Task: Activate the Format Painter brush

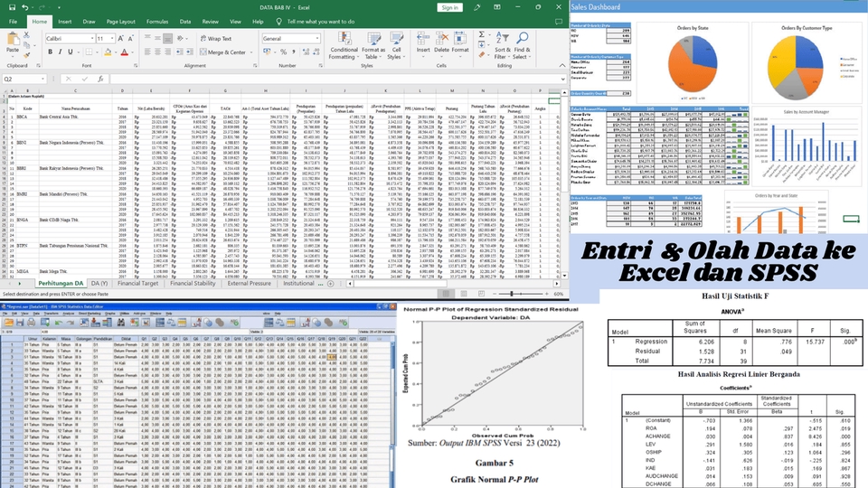Action: click(26, 55)
